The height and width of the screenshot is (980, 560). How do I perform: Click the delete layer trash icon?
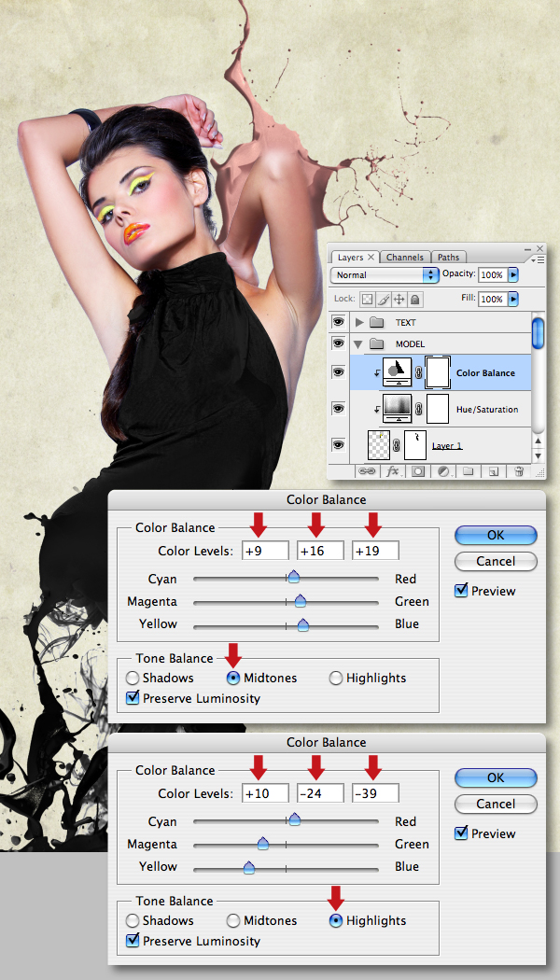point(518,471)
